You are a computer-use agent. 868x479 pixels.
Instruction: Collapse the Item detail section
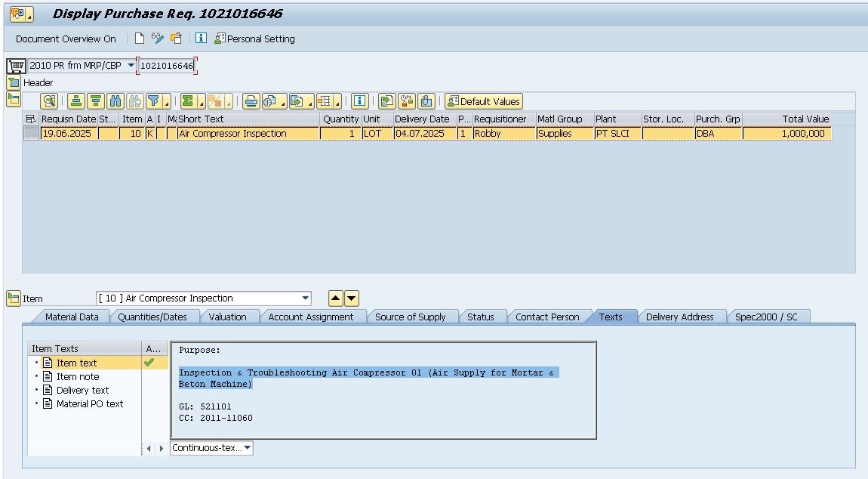pyautogui.click(x=14, y=298)
